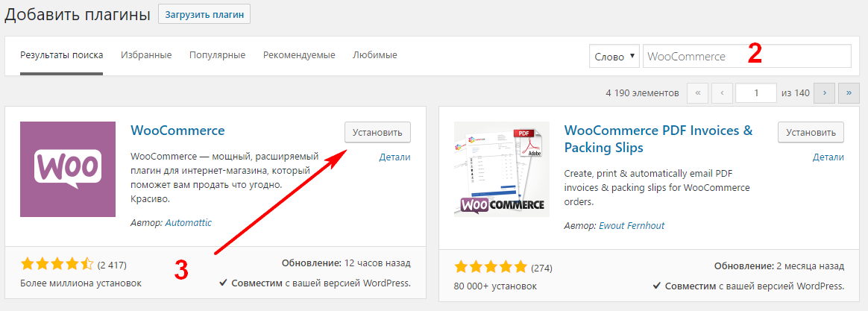Screen dimensions: 868x311
Task: Click Обновление: 2 месяца назад text
Action: click(x=779, y=266)
